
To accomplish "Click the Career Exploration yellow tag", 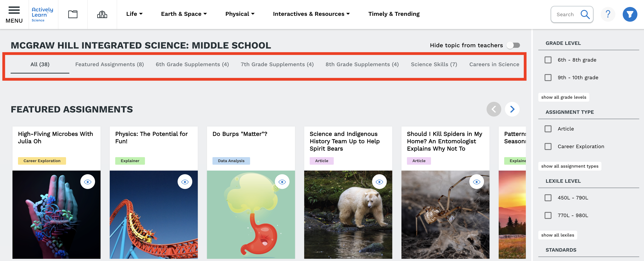I will coord(42,161).
